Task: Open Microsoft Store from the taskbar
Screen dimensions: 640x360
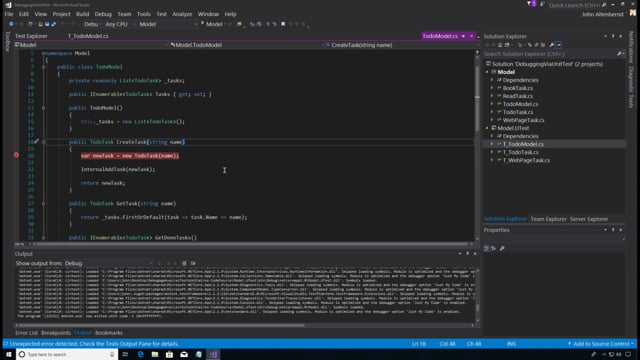Action: [169, 354]
